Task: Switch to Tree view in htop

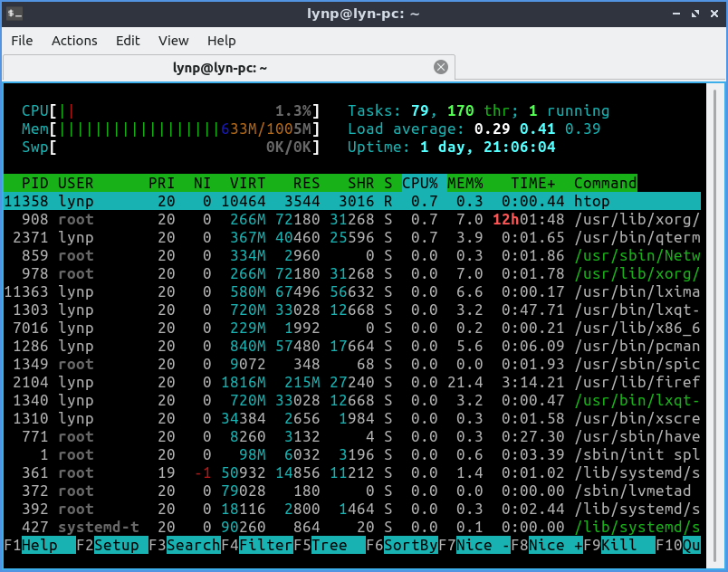Action: coord(329,545)
